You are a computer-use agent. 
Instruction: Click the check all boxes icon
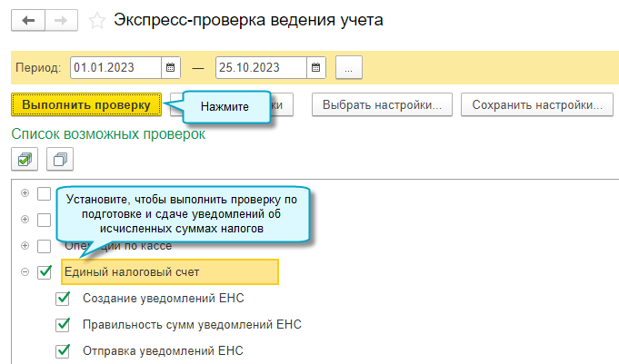(x=25, y=159)
